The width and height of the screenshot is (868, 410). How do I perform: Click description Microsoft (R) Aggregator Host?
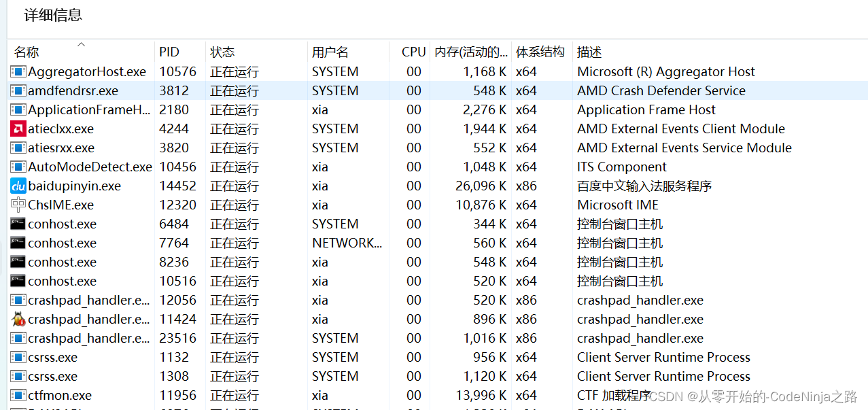click(x=666, y=71)
